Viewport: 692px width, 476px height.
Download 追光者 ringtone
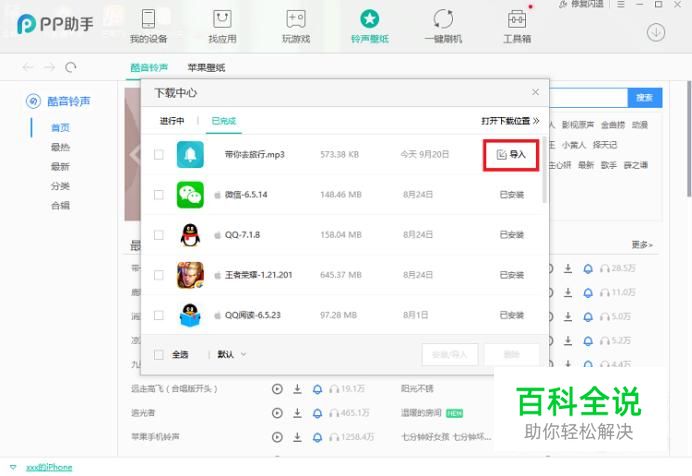pos(297,413)
